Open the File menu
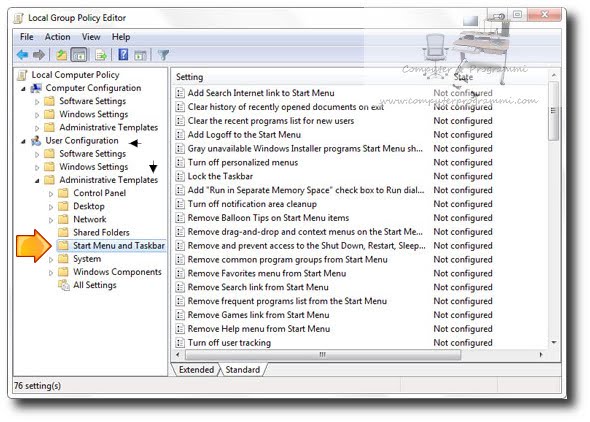 click(27, 37)
